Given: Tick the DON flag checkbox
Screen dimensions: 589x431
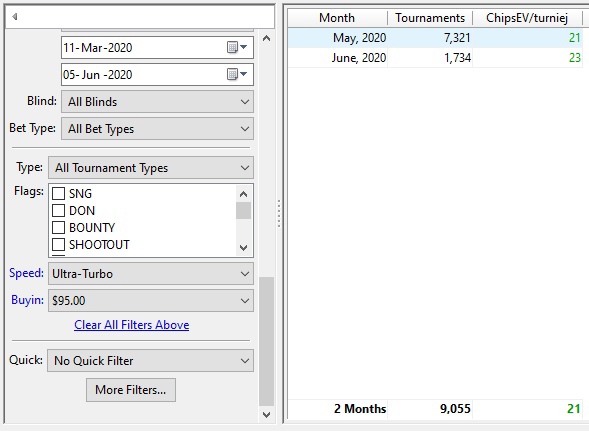Looking at the screenshot, I should [x=58, y=210].
